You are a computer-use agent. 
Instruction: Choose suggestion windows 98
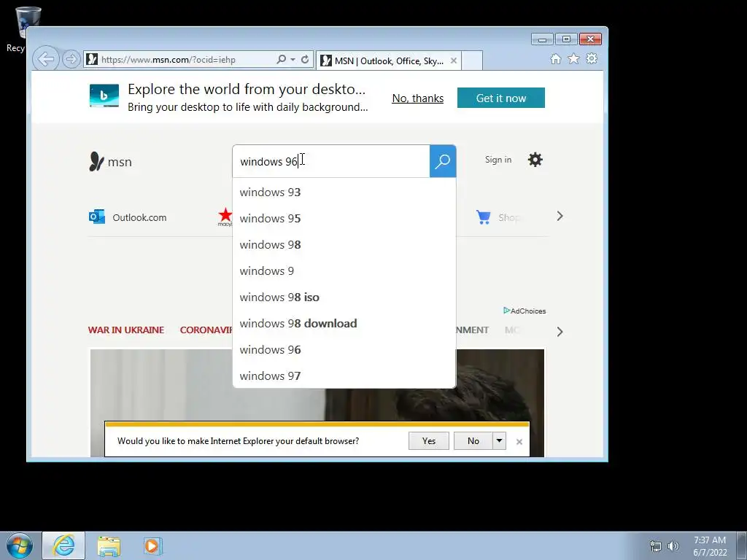(x=344, y=244)
